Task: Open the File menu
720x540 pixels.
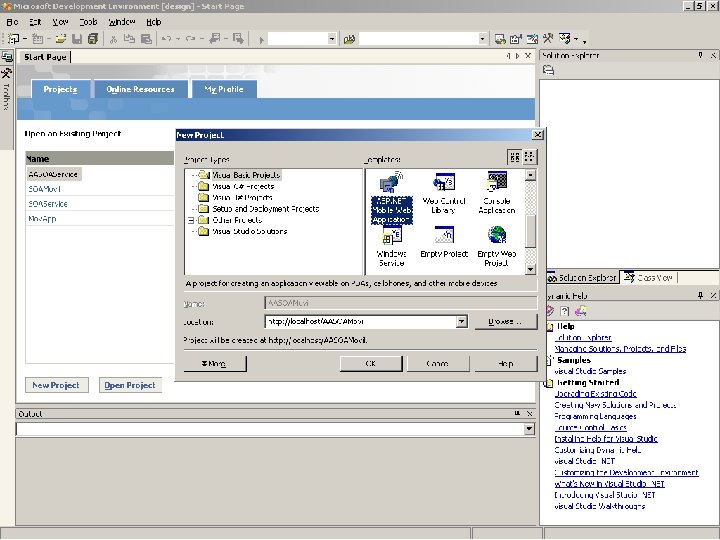Action: 12,22
